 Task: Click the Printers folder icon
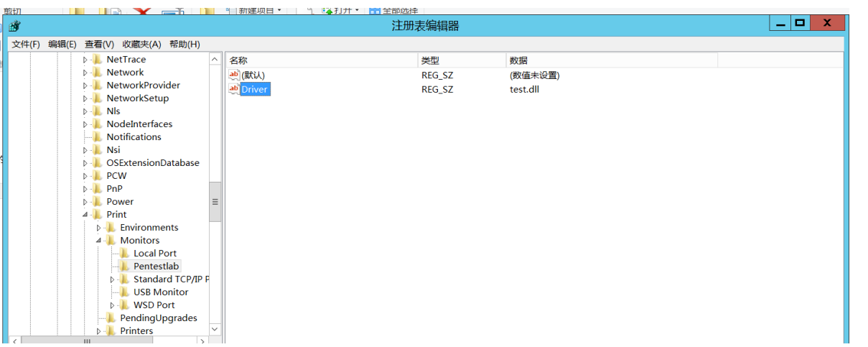point(111,330)
